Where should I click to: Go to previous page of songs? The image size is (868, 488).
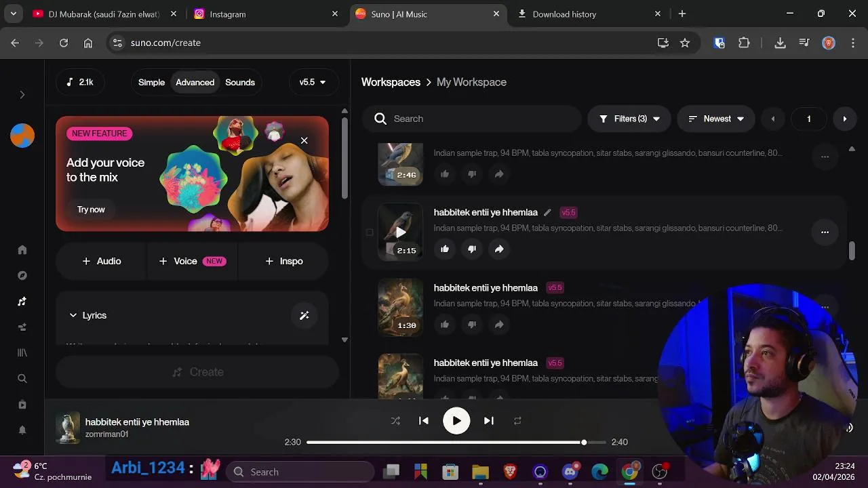pyautogui.click(x=772, y=119)
